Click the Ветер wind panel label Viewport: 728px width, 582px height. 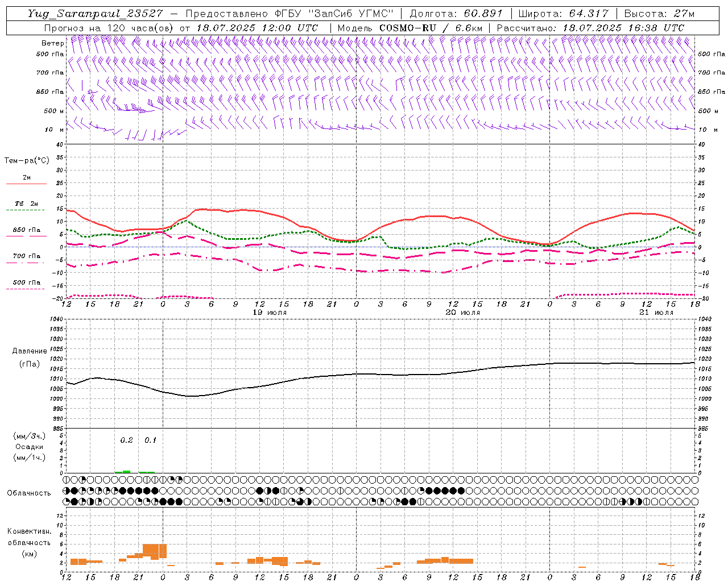tap(52, 43)
